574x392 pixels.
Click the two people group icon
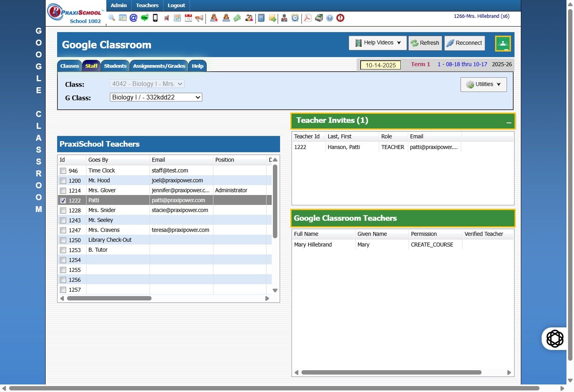249,18
